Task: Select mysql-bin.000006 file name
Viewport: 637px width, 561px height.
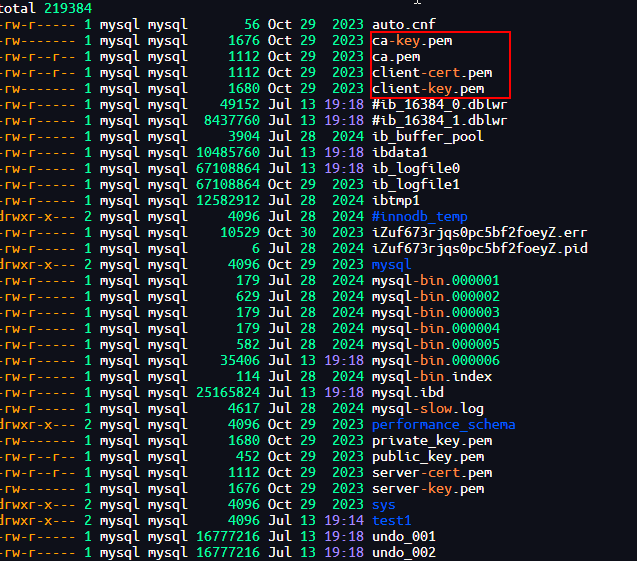Action: (436, 361)
